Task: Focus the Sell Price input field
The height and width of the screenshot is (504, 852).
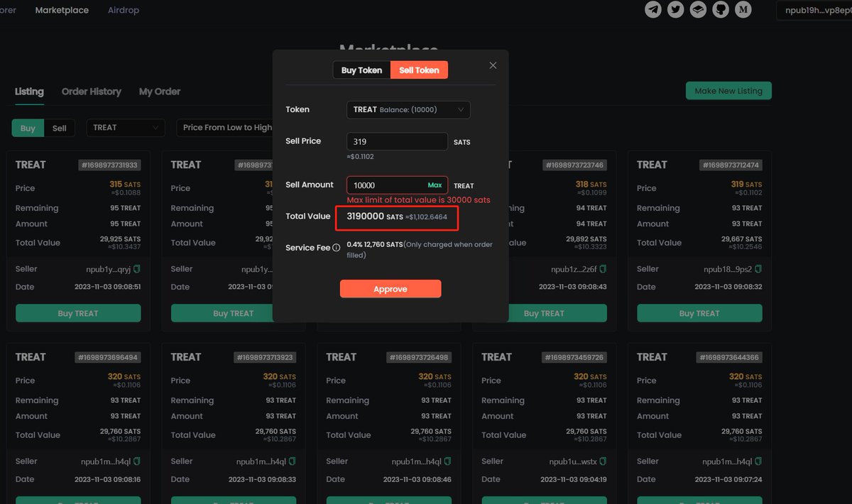Action: click(397, 141)
